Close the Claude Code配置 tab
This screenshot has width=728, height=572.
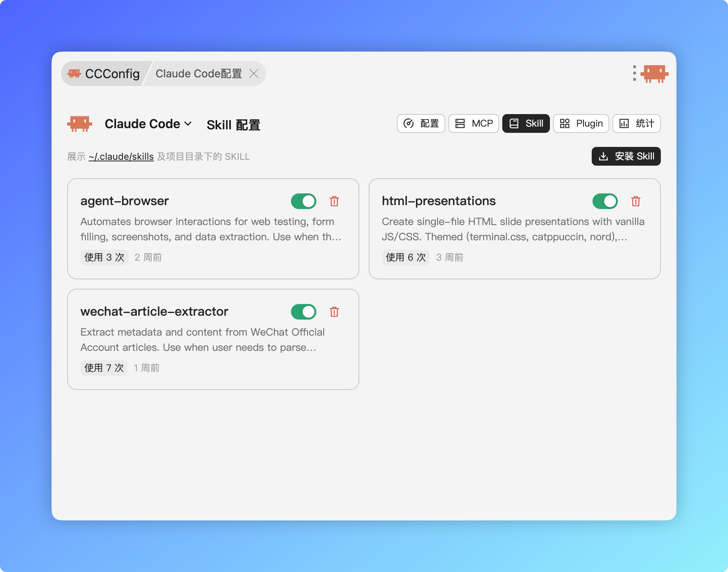click(254, 73)
